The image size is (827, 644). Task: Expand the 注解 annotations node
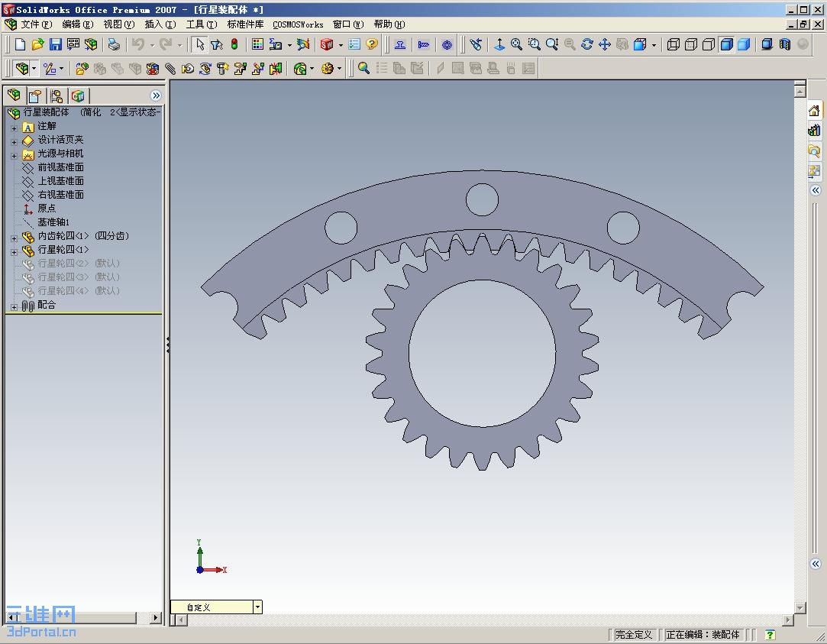pos(15,128)
